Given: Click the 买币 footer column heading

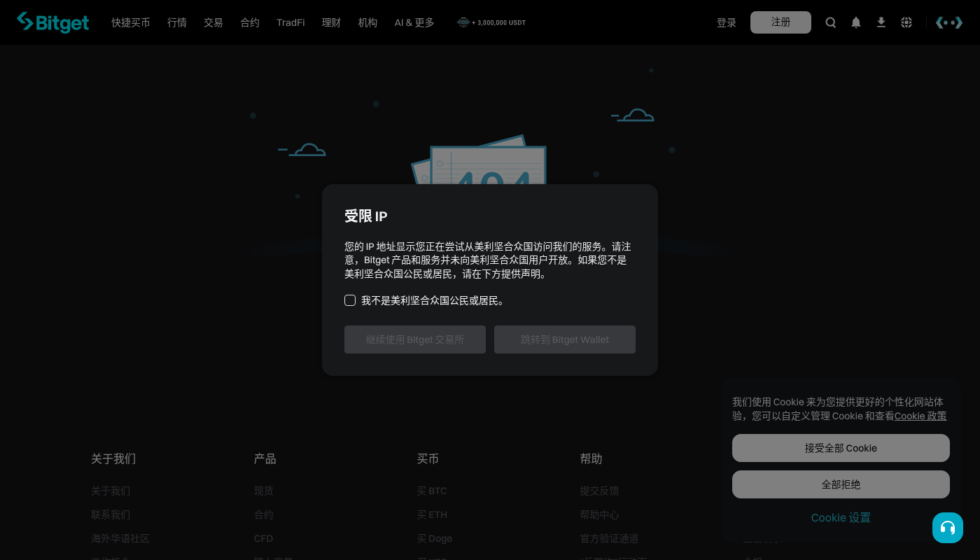Looking at the screenshot, I should click(x=428, y=458).
